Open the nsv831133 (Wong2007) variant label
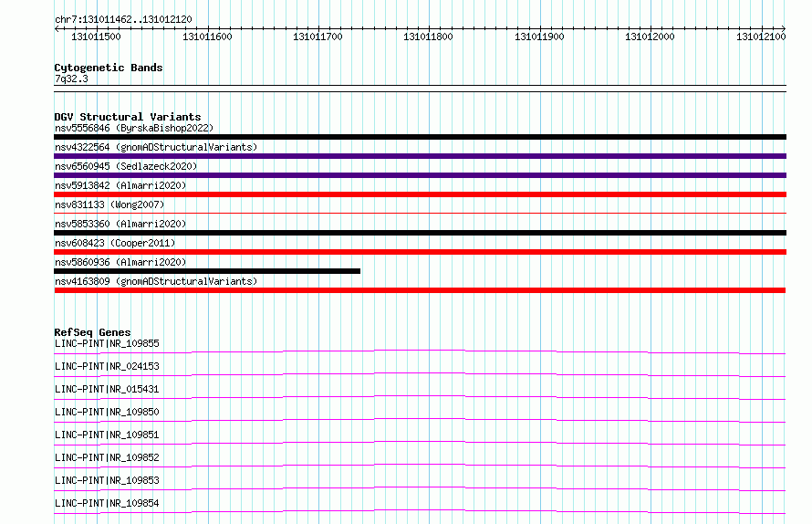 click(x=109, y=204)
